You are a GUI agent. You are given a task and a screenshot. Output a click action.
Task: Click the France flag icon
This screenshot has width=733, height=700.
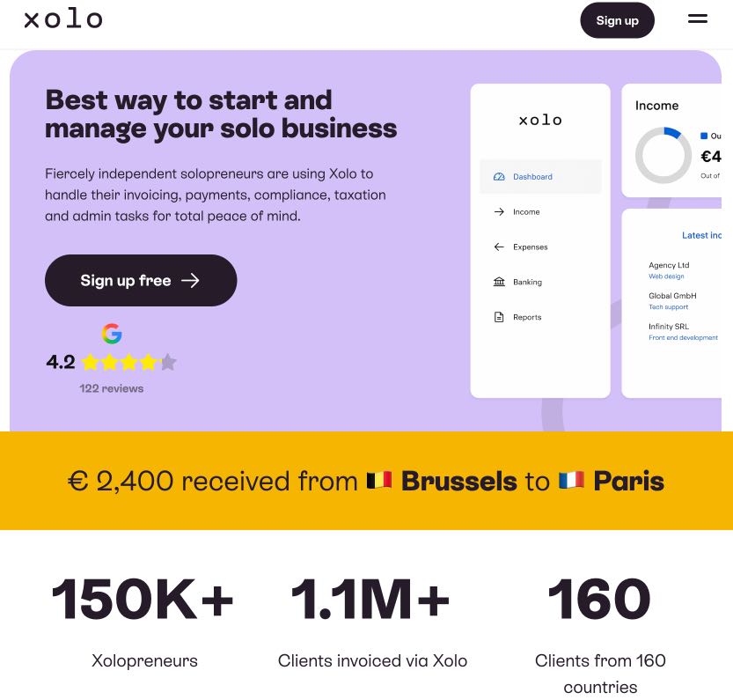point(571,481)
